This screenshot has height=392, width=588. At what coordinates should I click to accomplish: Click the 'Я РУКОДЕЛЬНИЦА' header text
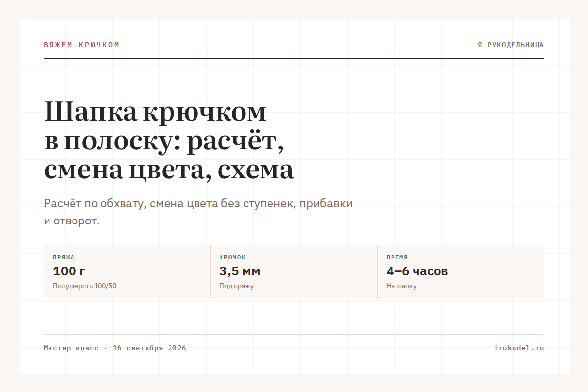pos(511,45)
